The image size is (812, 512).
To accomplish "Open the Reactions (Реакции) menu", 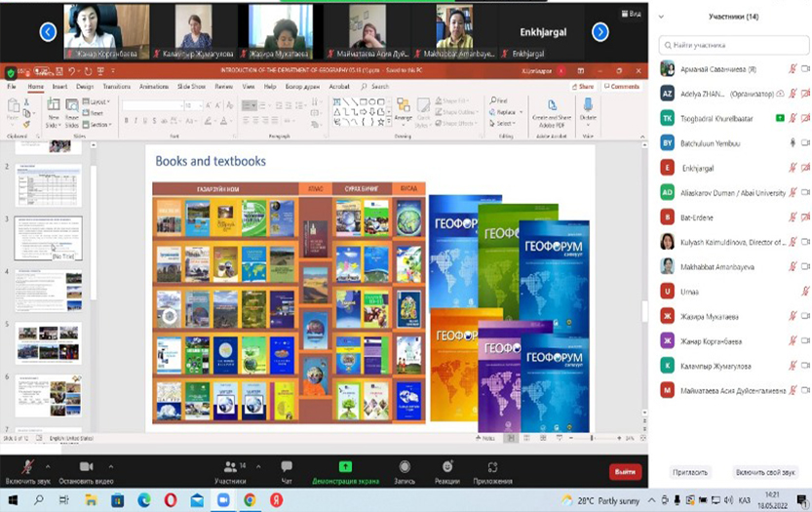I will tap(447, 470).
